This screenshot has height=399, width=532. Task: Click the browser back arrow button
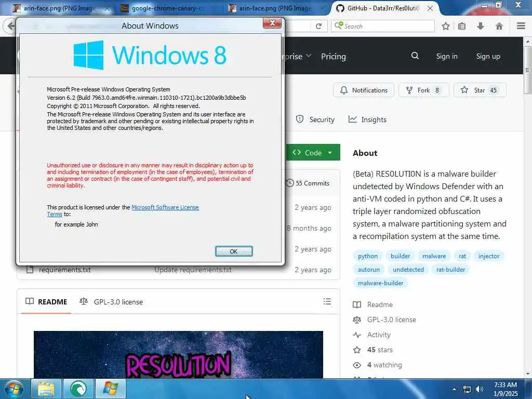tap(10, 26)
